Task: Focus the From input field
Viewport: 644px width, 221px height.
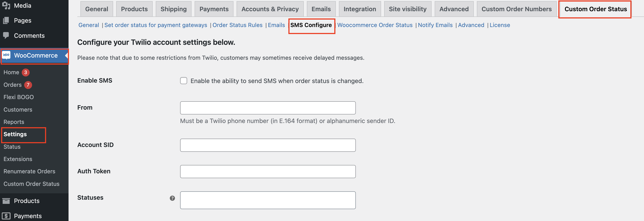Action: coord(268,108)
